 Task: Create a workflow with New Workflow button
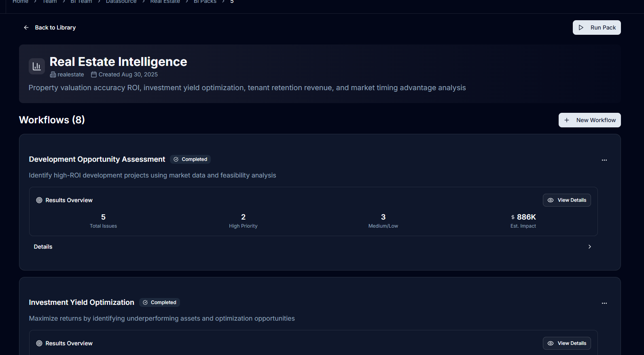589,120
